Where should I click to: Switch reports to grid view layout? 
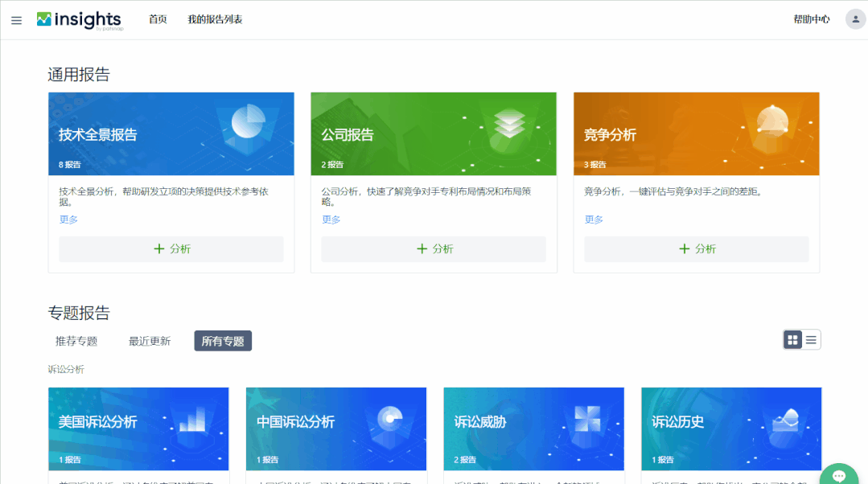point(791,339)
